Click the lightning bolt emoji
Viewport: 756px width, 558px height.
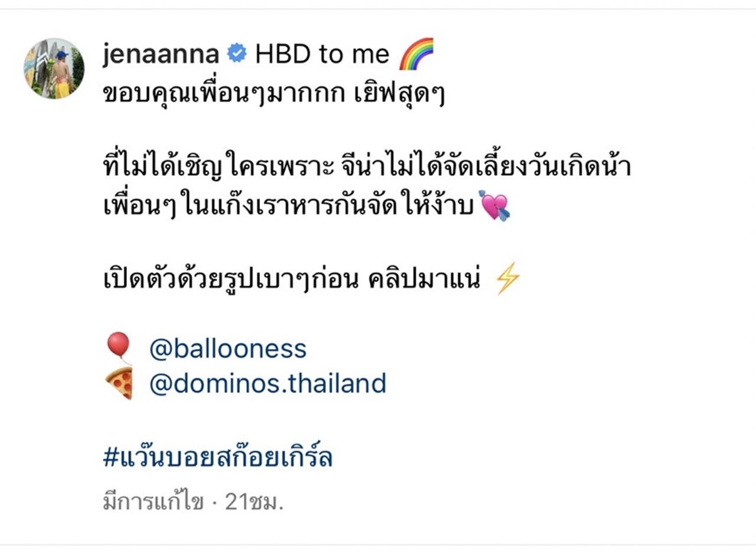[x=507, y=278]
